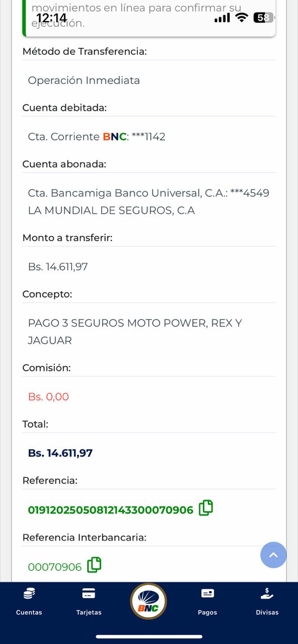
Task: Tap the Operación Inmediata field
Action: (x=84, y=80)
